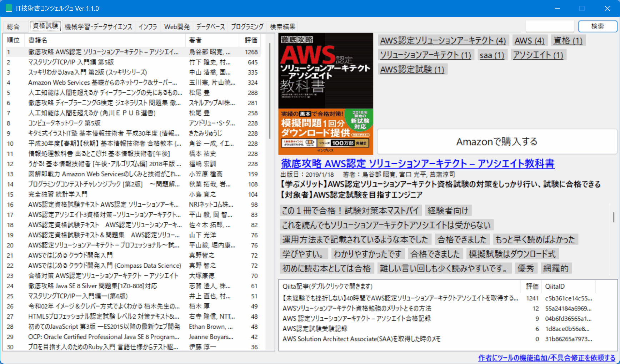Select AWS認定試験受験記録 Qiita article
The height and width of the screenshot is (364, 620).
coord(437,329)
